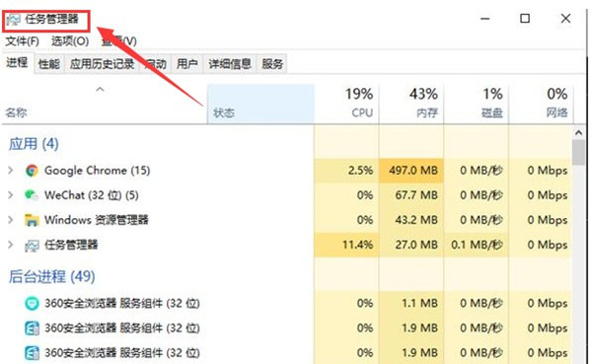Click the Windows 资源管理器 folder icon
592x364 pixels.
(x=32, y=220)
